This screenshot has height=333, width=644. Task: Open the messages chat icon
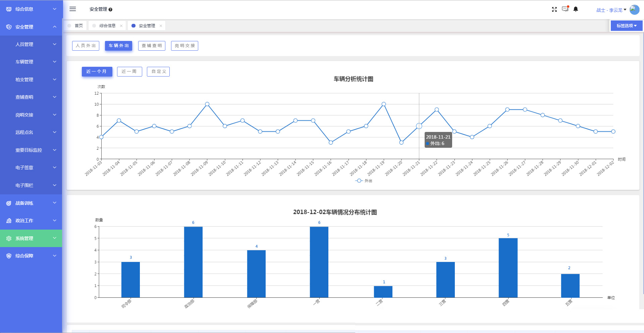[x=565, y=9]
